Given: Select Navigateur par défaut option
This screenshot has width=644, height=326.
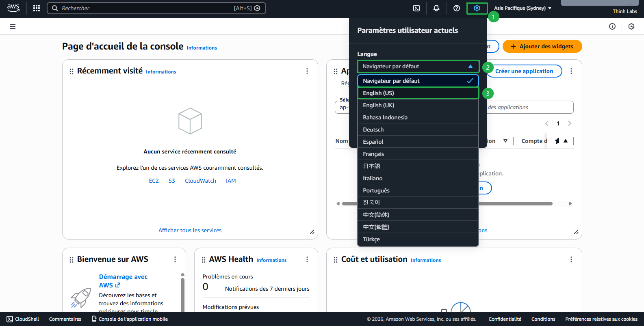Looking at the screenshot, I should pos(418,81).
